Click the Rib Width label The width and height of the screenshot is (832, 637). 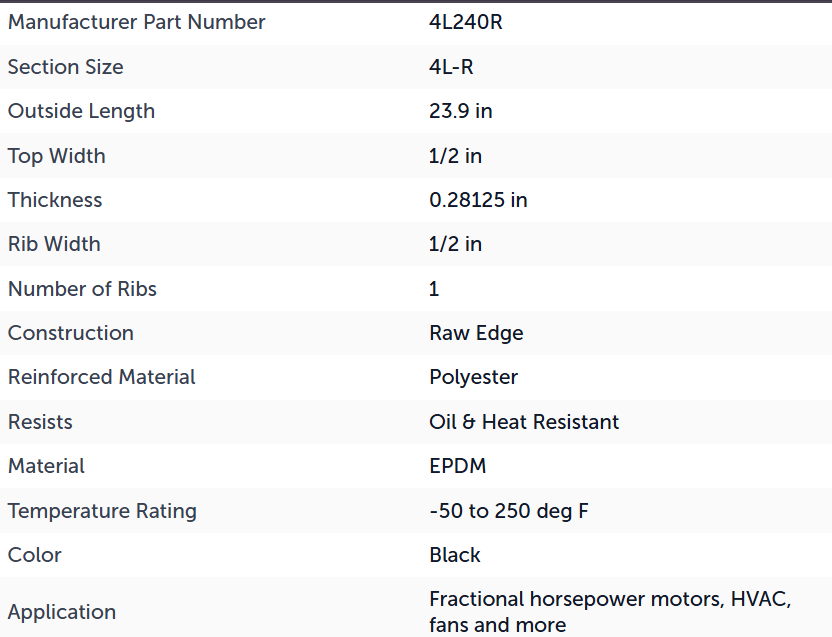click(54, 244)
